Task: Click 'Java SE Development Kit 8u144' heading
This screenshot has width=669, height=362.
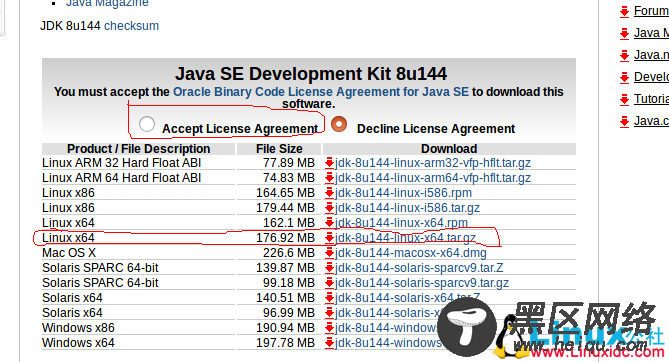Action: pyautogui.click(x=311, y=74)
